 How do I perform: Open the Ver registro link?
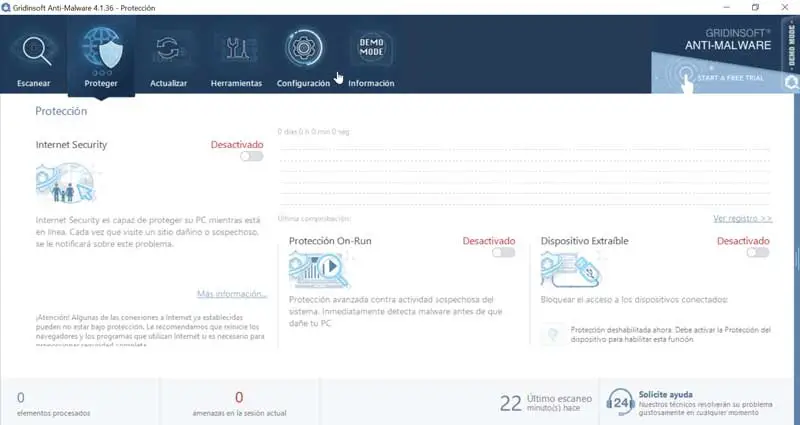click(x=742, y=218)
